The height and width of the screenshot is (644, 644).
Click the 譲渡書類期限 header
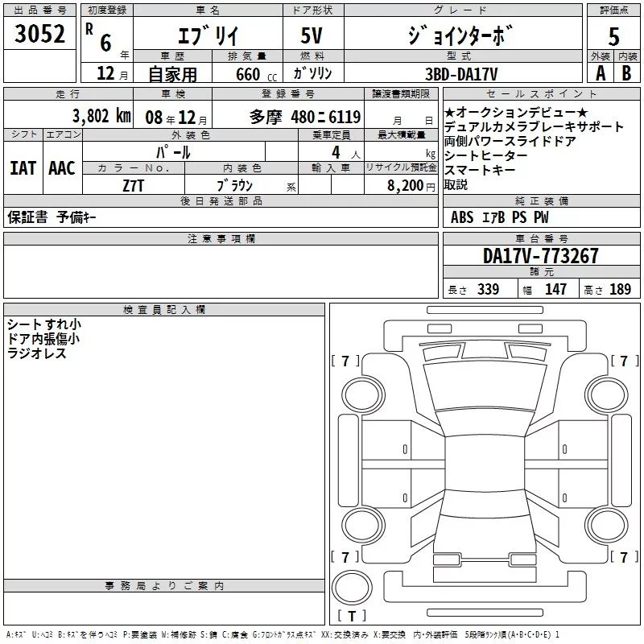coord(401,93)
